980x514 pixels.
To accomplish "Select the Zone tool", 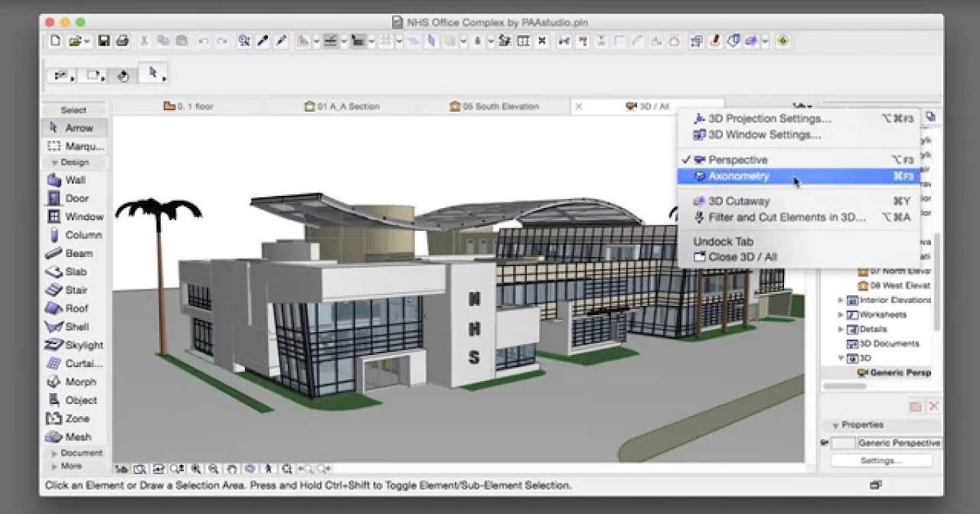I will 74,419.
